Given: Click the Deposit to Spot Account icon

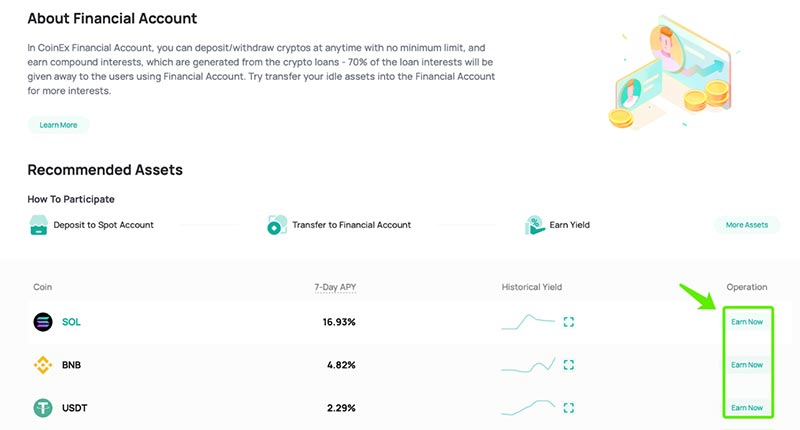Looking at the screenshot, I should [x=38, y=225].
